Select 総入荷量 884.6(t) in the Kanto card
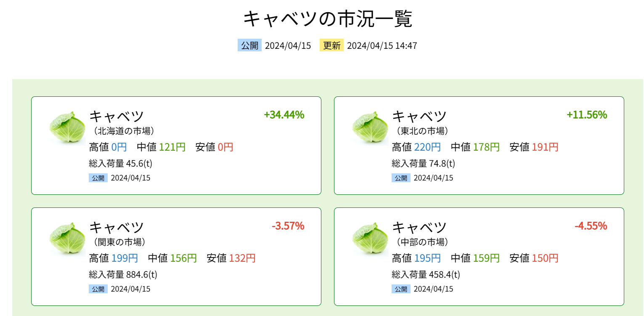Viewport: 644px width, 316px height. (123, 275)
